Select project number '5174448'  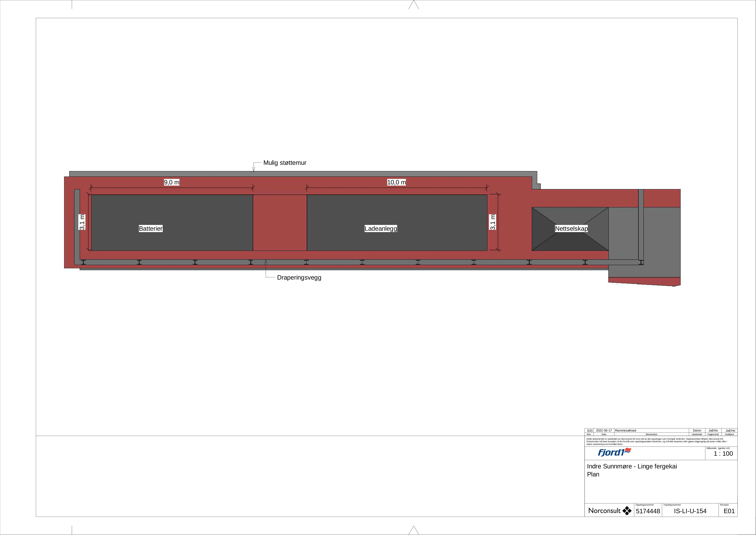pyautogui.click(x=648, y=511)
